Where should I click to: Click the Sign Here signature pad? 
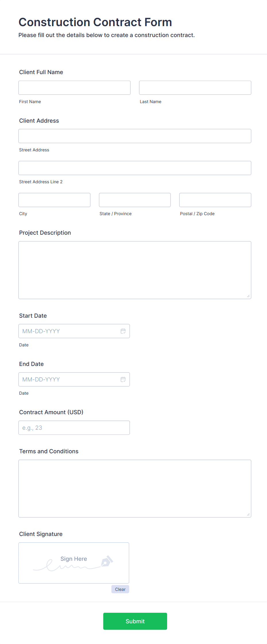pos(73,563)
